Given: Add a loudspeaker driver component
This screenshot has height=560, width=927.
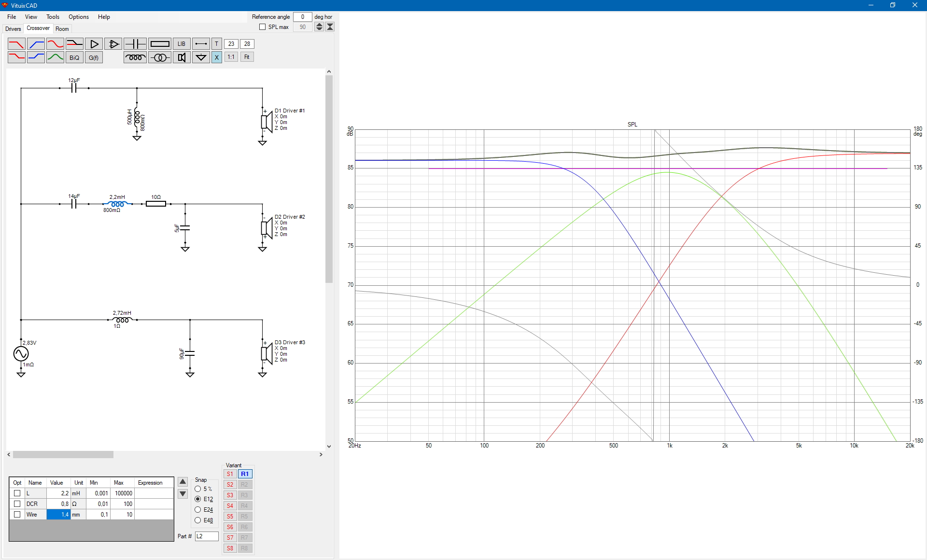Looking at the screenshot, I should (x=182, y=57).
